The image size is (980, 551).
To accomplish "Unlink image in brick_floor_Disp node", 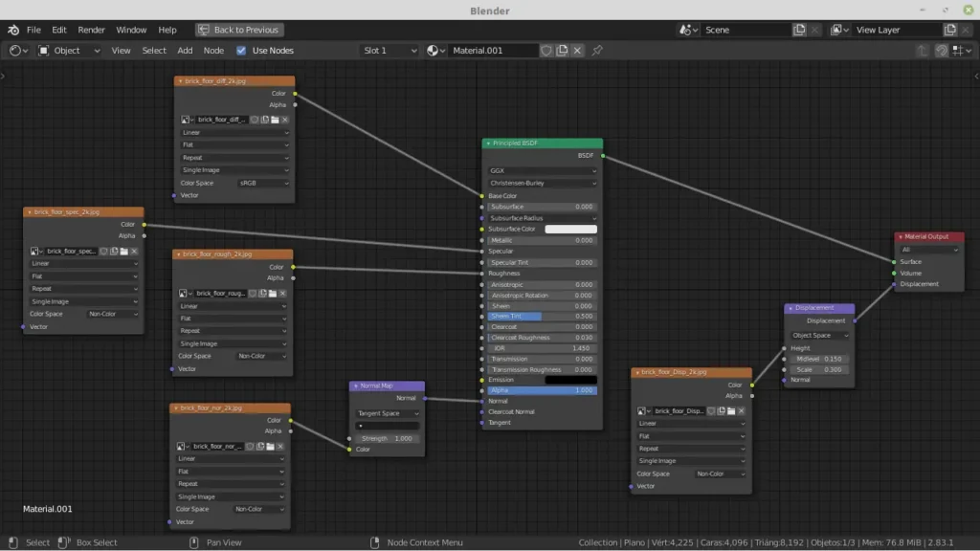I will pos(742,411).
